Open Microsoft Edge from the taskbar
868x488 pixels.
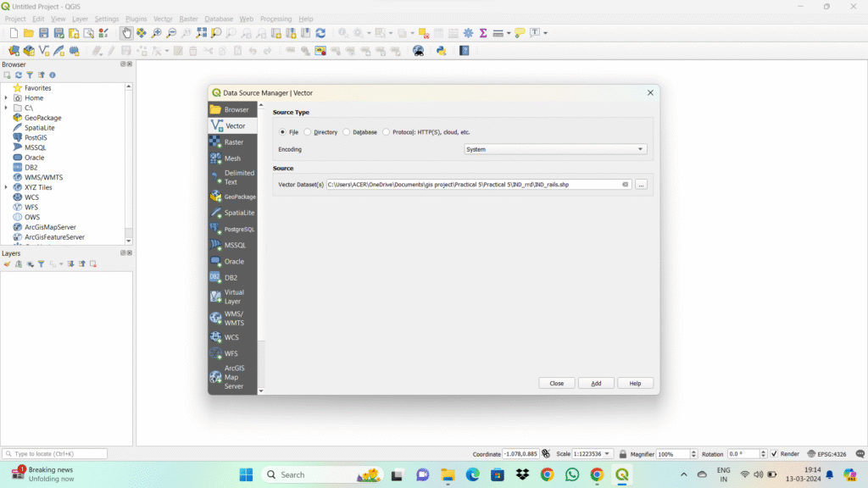tap(472, 474)
